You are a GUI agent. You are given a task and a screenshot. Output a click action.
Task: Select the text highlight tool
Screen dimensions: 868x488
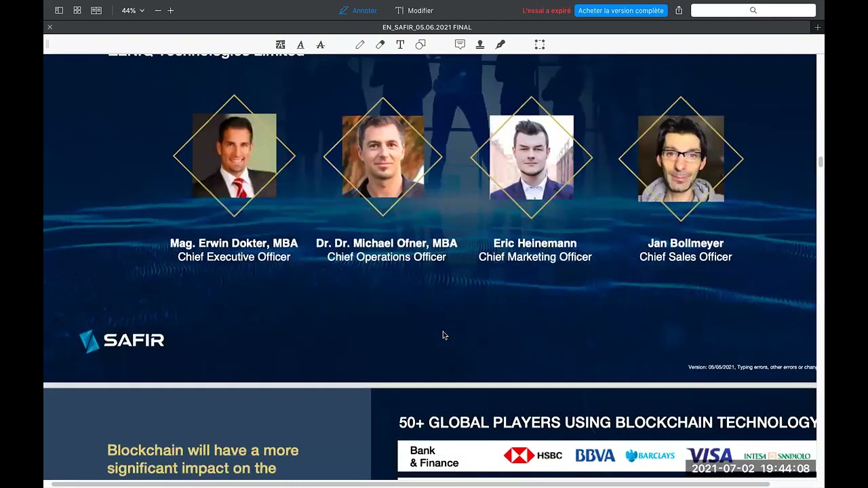(x=280, y=45)
